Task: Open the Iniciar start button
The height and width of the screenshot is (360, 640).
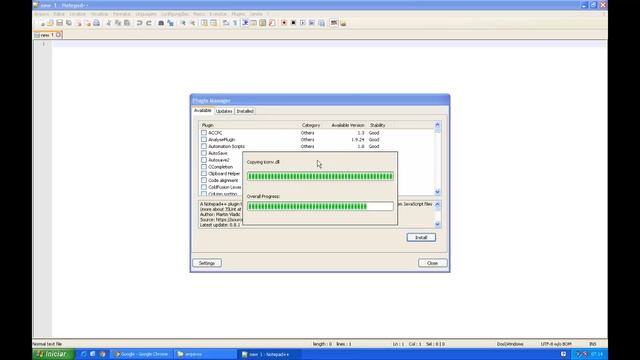Action: (x=53, y=354)
